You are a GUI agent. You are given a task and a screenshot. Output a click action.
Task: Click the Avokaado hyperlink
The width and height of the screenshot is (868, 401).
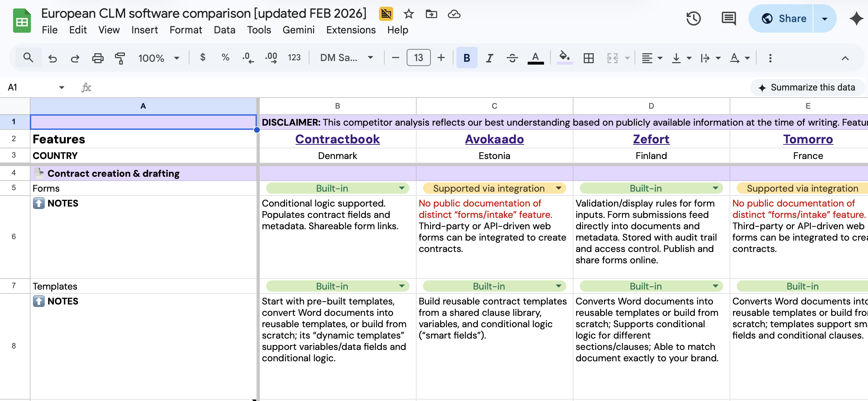(x=494, y=139)
